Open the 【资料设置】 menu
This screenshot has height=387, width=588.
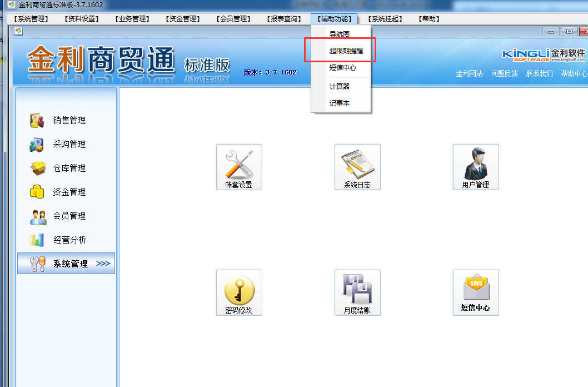coord(82,19)
